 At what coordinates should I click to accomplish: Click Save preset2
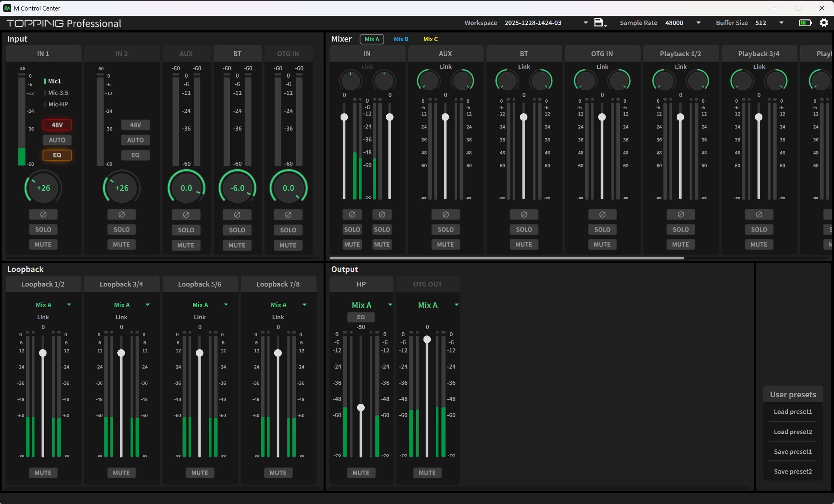pyautogui.click(x=793, y=471)
